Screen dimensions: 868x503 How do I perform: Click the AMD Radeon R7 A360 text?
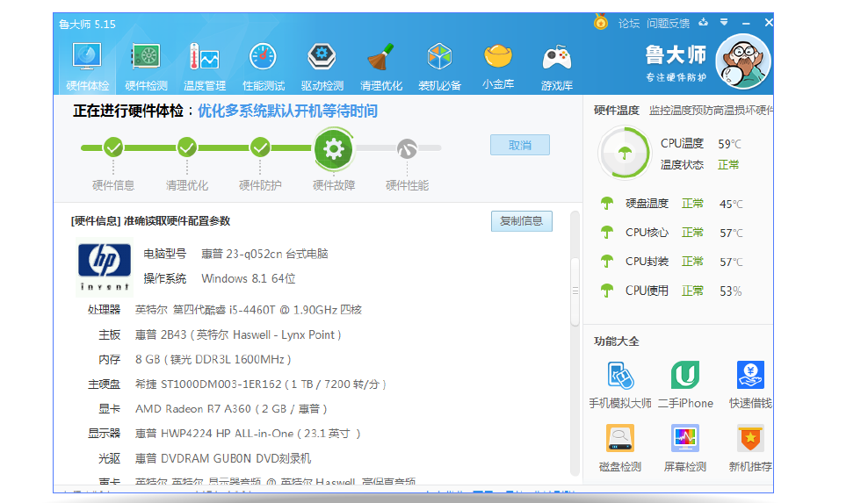(x=231, y=409)
